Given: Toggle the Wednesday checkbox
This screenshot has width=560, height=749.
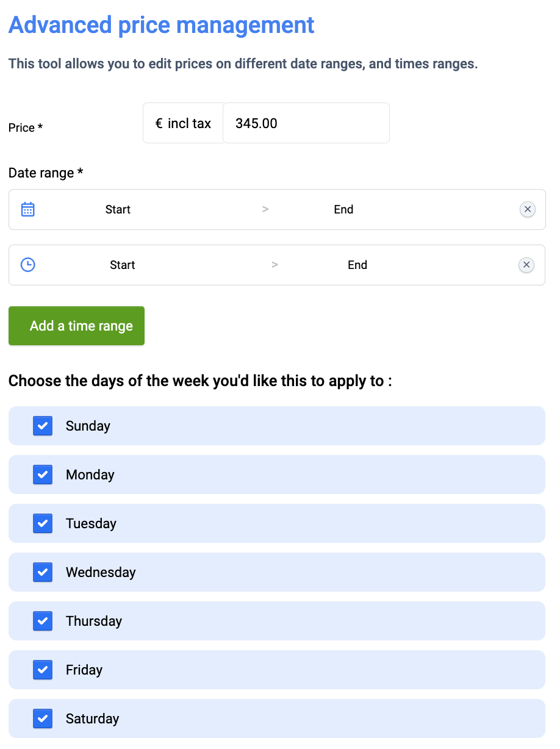Looking at the screenshot, I should 43,572.
